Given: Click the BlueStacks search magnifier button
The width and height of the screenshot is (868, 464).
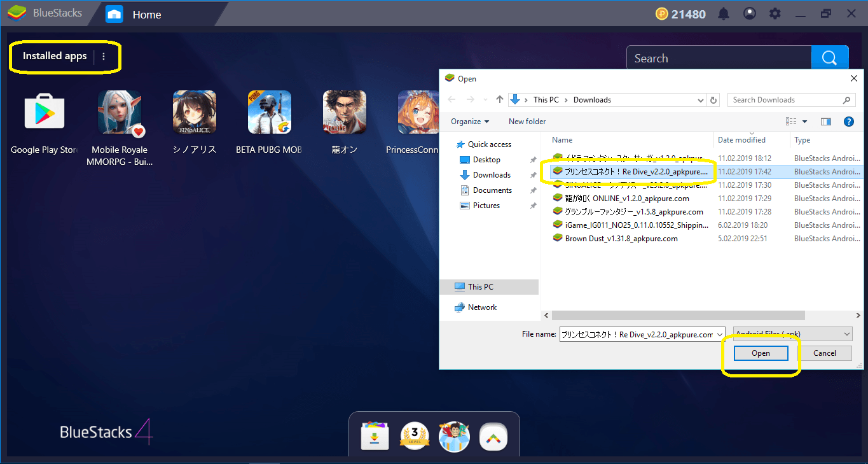Looking at the screenshot, I should click(x=830, y=59).
